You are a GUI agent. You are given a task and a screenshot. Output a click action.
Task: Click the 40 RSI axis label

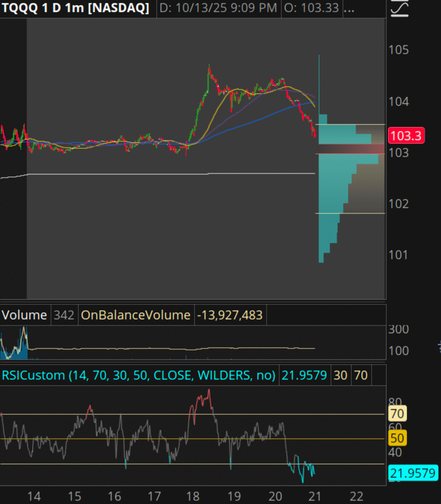pyautogui.click(x=395, y=453)
